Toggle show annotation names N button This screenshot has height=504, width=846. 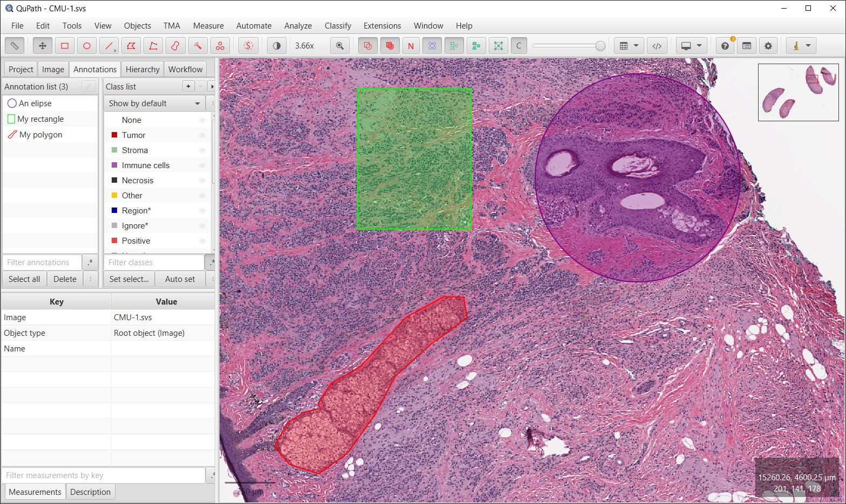pos(411,46)
